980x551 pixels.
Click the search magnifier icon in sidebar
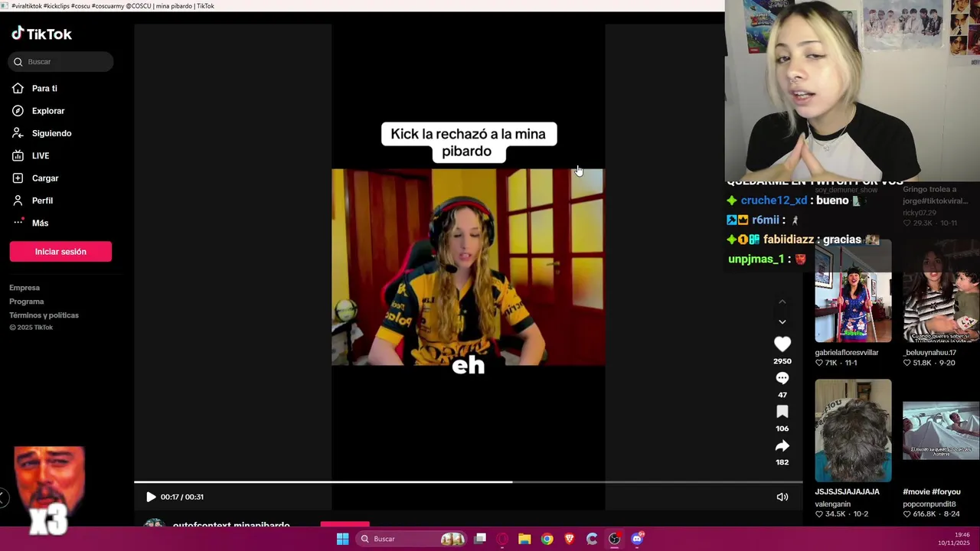point(18,62)
